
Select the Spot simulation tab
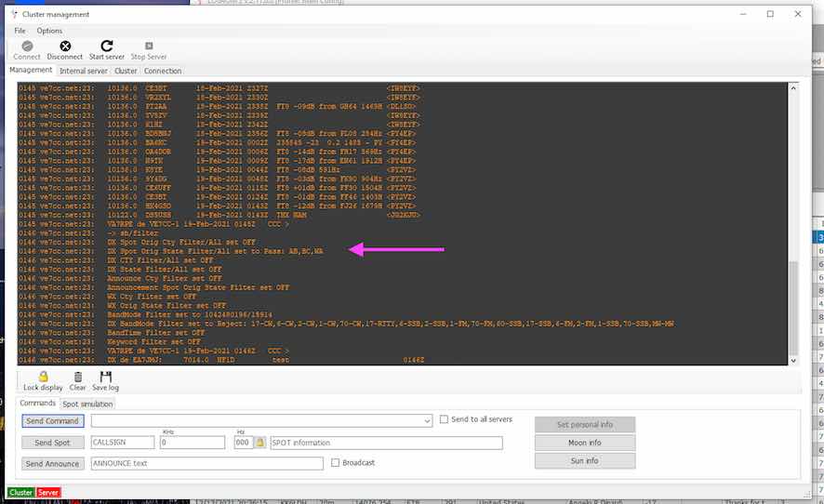[x=87, y=404]
